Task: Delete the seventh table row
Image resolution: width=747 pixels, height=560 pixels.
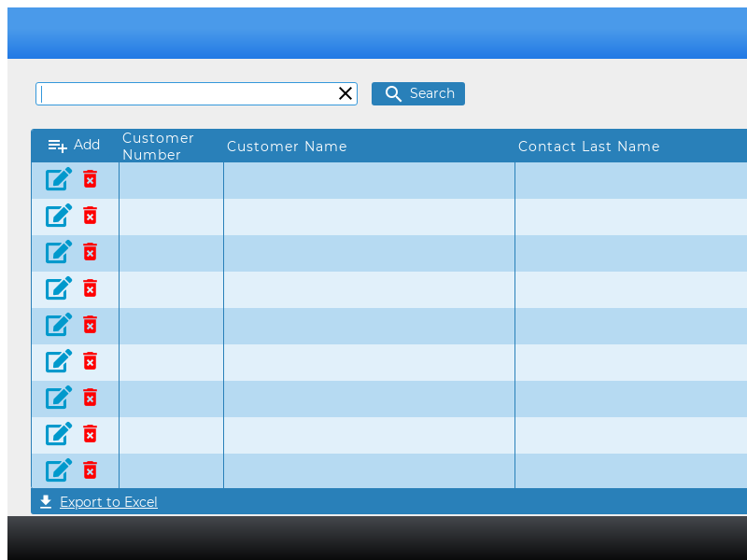Action: coord(90,398)
